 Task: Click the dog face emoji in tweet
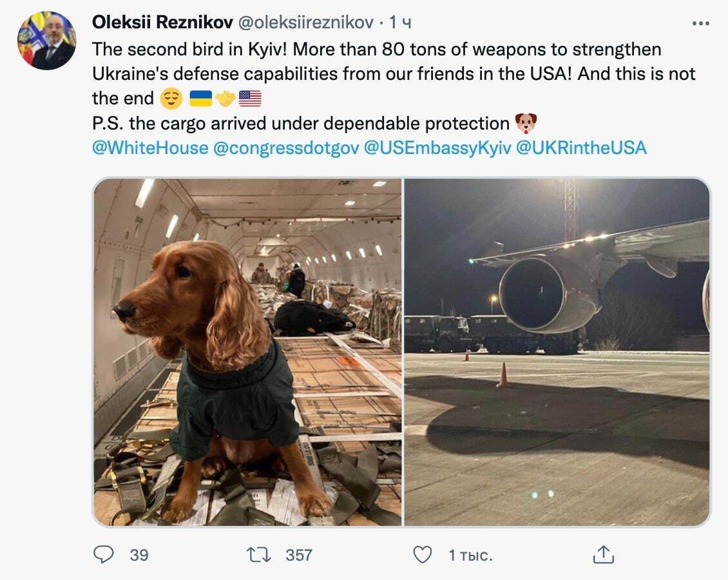tap(526, 123)
